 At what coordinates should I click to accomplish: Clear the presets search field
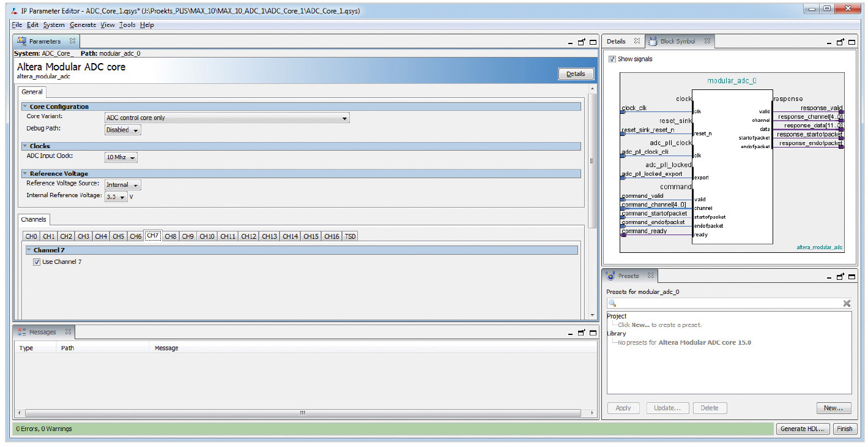tap(847, 304)
